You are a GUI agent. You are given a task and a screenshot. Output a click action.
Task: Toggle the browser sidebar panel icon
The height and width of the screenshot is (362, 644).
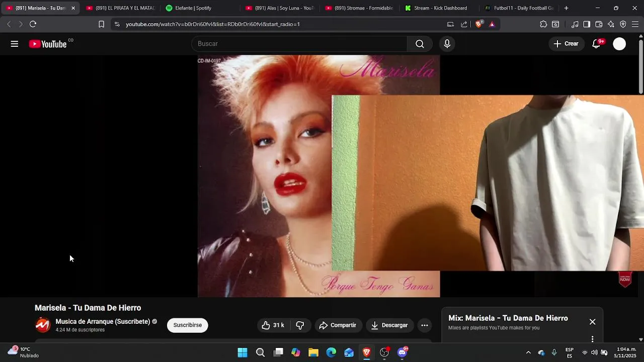coord(587,24)
